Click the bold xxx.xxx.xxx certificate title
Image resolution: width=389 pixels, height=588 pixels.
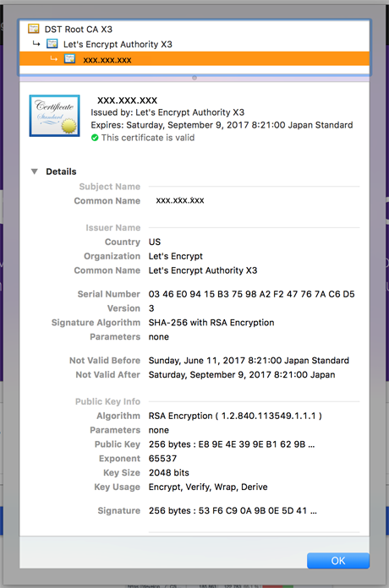click(x=128, y=101)
